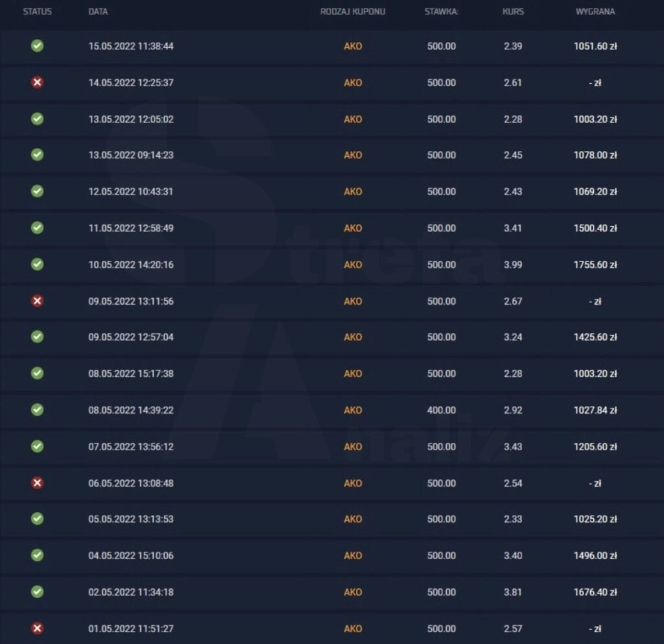Viewport: 664px width, 644px height.
Task: Click the odds value 2.61
Action: (513, 82)
